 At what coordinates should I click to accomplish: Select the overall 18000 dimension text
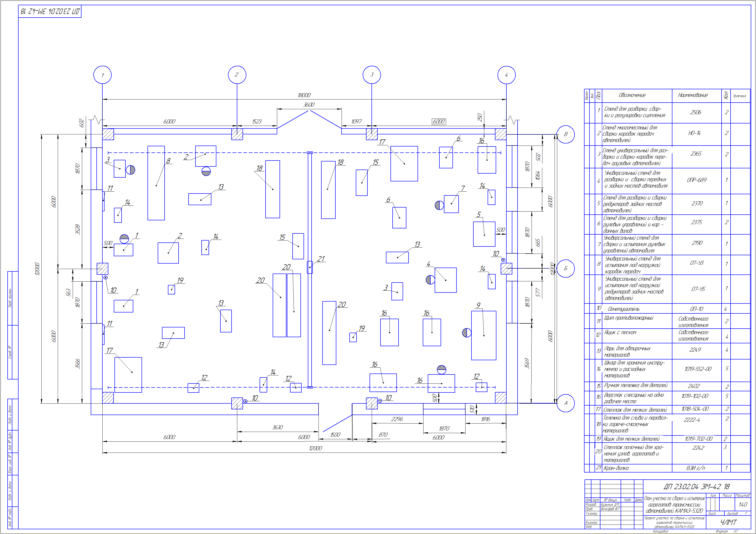tap(304, 95)
